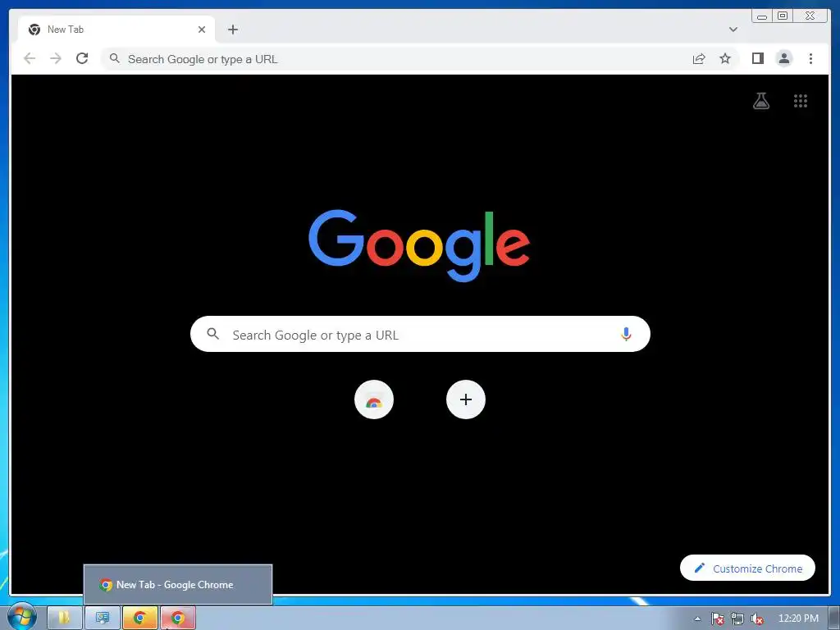The height and width of the screenshot is (630, 840).
Task: Add shortcut with the plus tile
Action: (x=466, y=399)
